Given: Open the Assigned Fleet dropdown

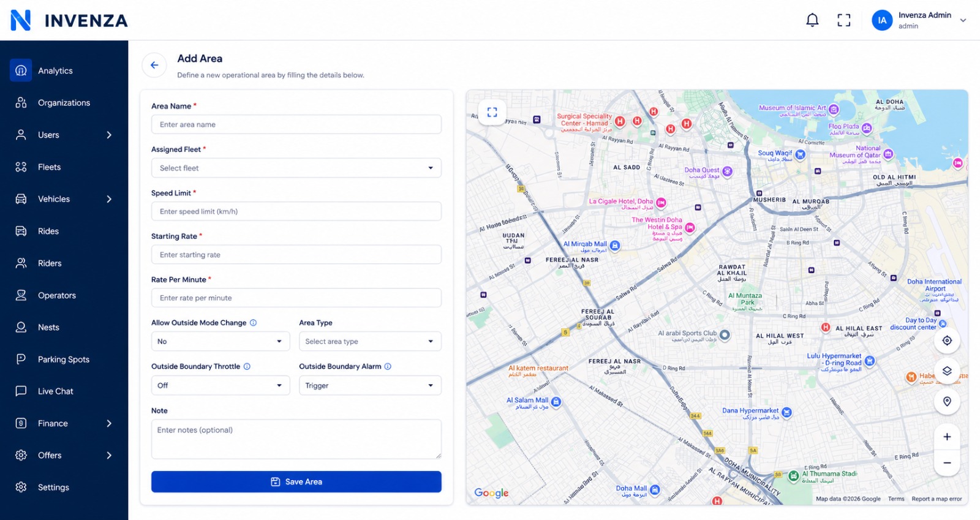Looking at the screenshot, I should pos(296,168).
